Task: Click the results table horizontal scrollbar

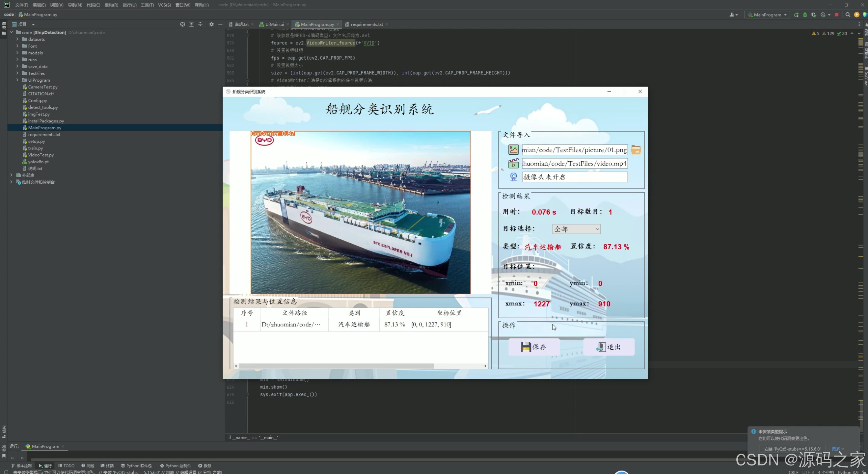Action: 336,366
